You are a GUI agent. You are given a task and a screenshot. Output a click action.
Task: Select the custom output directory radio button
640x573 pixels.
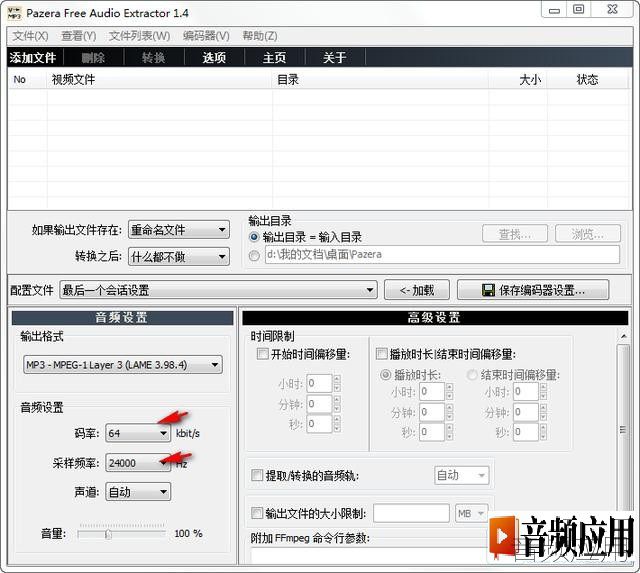click(254, 255)
